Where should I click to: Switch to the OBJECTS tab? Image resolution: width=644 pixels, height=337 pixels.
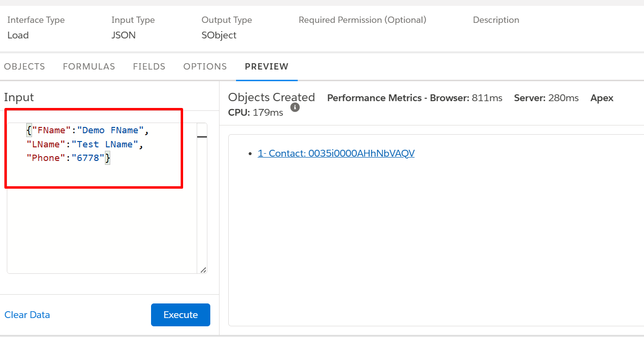pyautogui.click(x=24, y=66)
